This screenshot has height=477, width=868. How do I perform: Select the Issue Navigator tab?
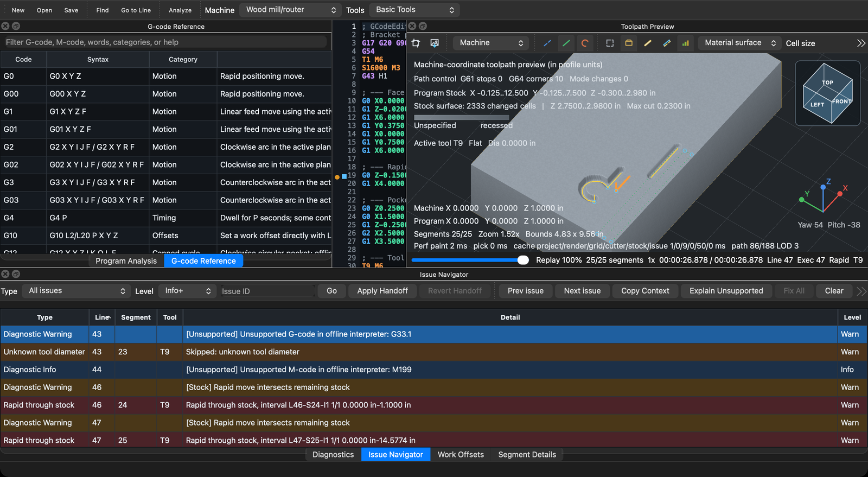[395, 455]
